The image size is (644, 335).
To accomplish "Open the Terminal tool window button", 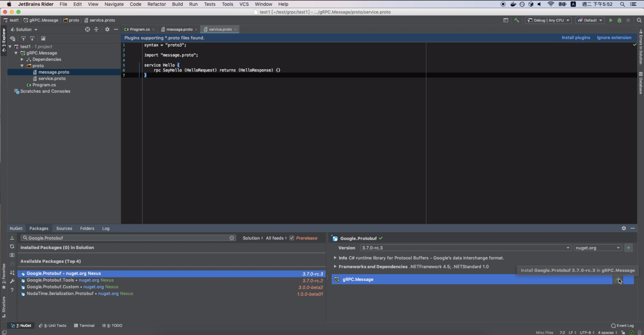I will coord(84,326).
